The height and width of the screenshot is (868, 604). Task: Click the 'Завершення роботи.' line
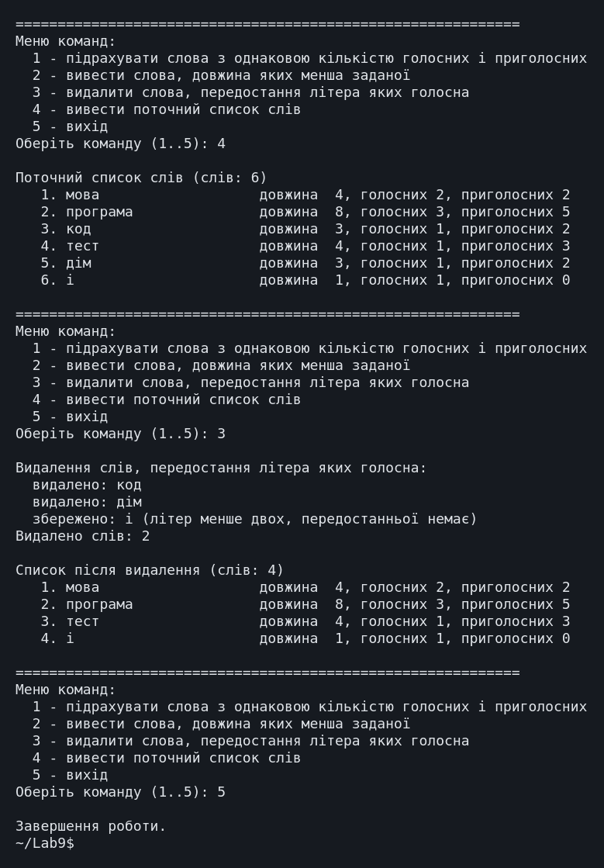point(91,826)
